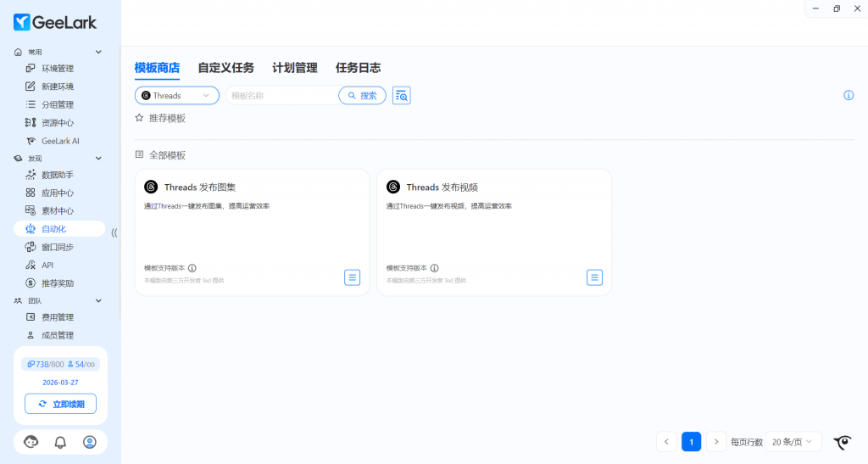Viewport: 868px width, 464px height.
Task: Click the 立即续期 renew button
Action: coord(60,404)
